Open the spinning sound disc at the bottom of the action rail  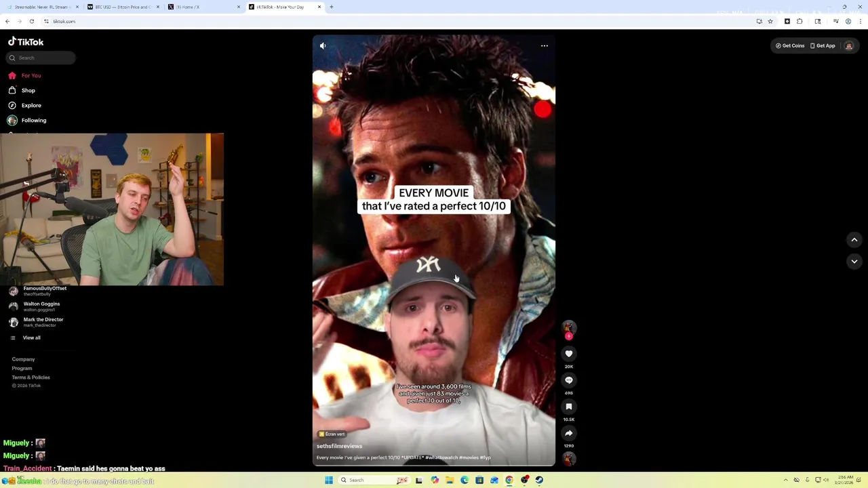[x=569, y=459]
